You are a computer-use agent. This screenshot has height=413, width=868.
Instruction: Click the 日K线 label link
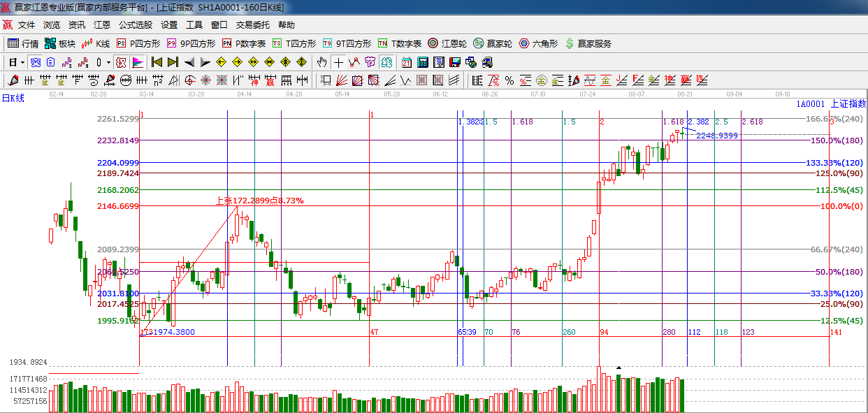coord(13,98)
